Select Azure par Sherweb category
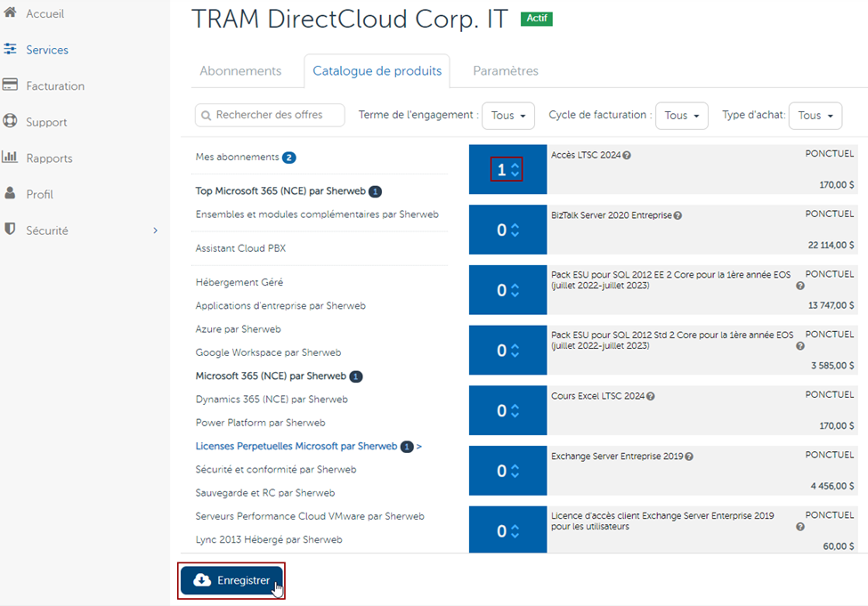The image size is (868, 606). point(238,329)
